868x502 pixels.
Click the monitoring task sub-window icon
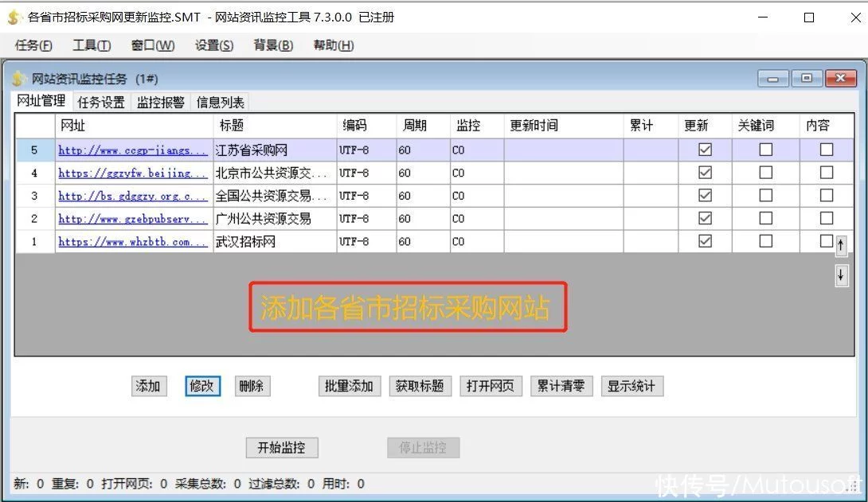click(19, 79)
